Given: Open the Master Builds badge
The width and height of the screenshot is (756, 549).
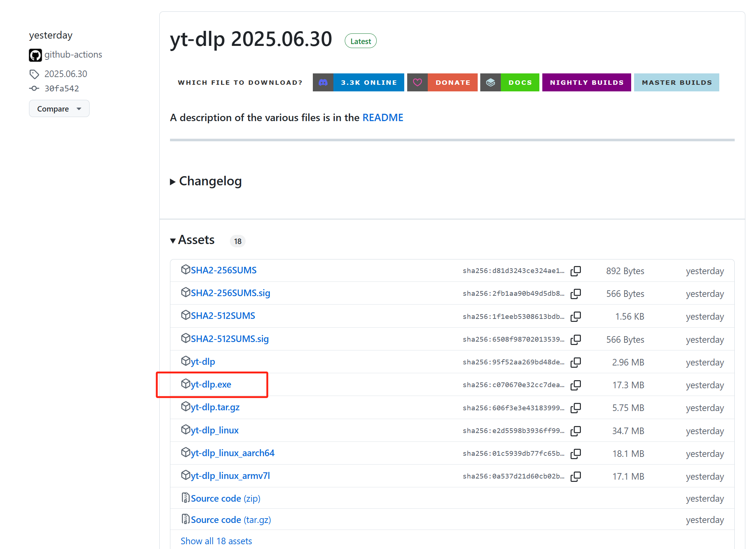Looking at the screenshot, I should click(676, 83).
